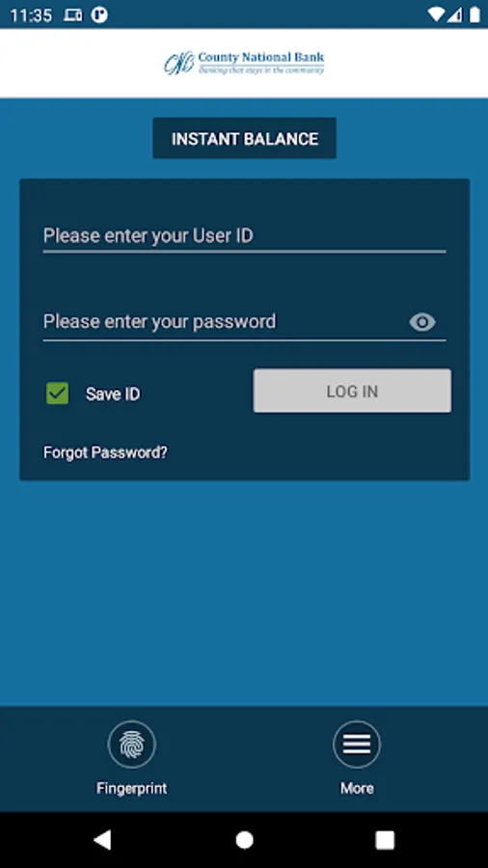Open the INSTANT BALANCE button
Viewport: 488px width, 868px height.
point(245,138)
